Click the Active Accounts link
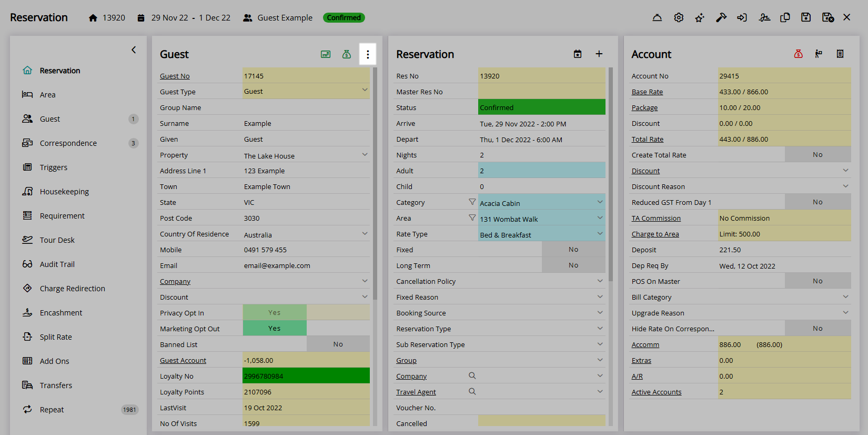The height and width of the screenshot is (435, 868). pyautogui.click(x=657, y=392)
